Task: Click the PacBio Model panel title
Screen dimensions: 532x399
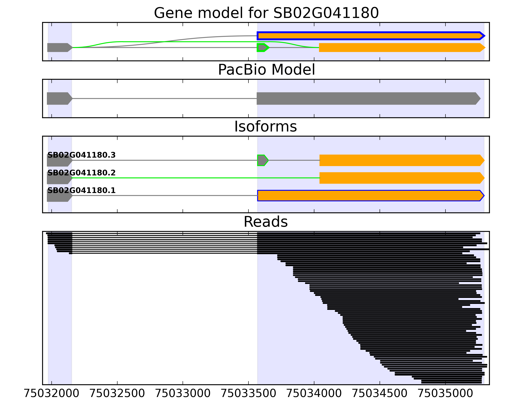Action: coord(266,70)
